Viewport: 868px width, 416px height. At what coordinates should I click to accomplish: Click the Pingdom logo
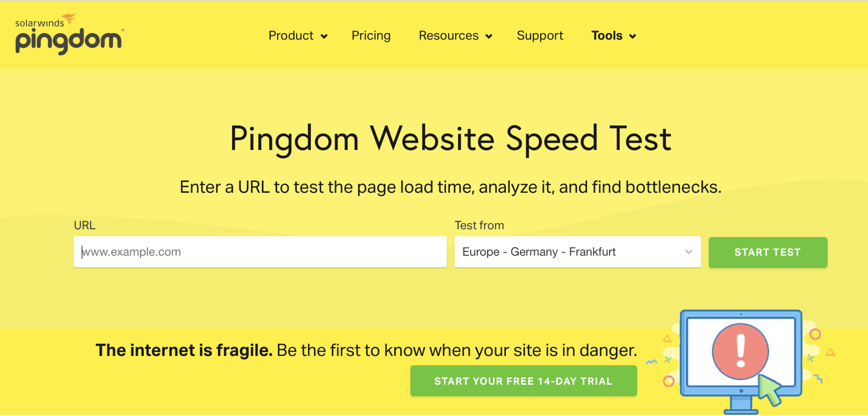[x=69, y=34]
